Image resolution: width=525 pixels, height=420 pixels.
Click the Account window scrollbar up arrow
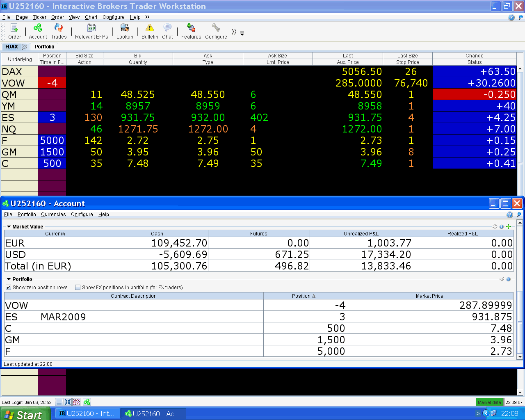[520, 223]
